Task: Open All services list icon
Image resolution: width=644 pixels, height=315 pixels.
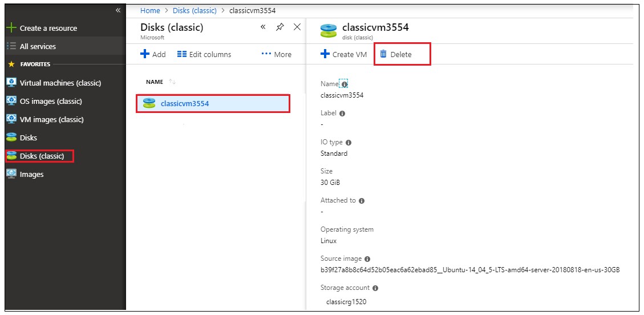Action: pyautogui.click(x=11, y=46)
